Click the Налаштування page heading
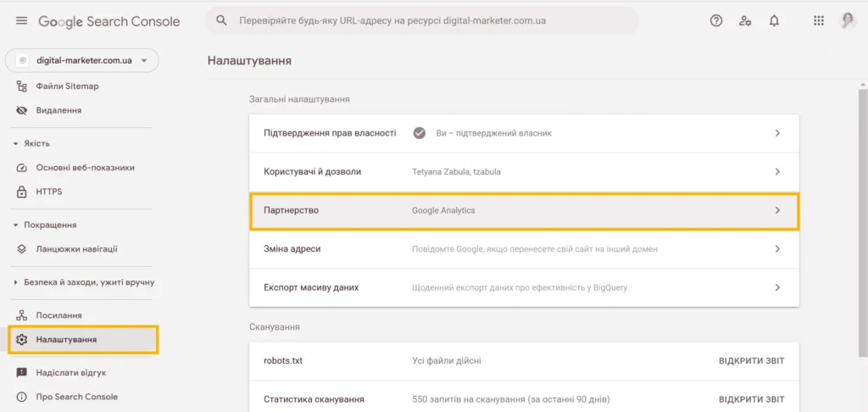Viewport: 868px width, 412px height. (x=250, y=60)
